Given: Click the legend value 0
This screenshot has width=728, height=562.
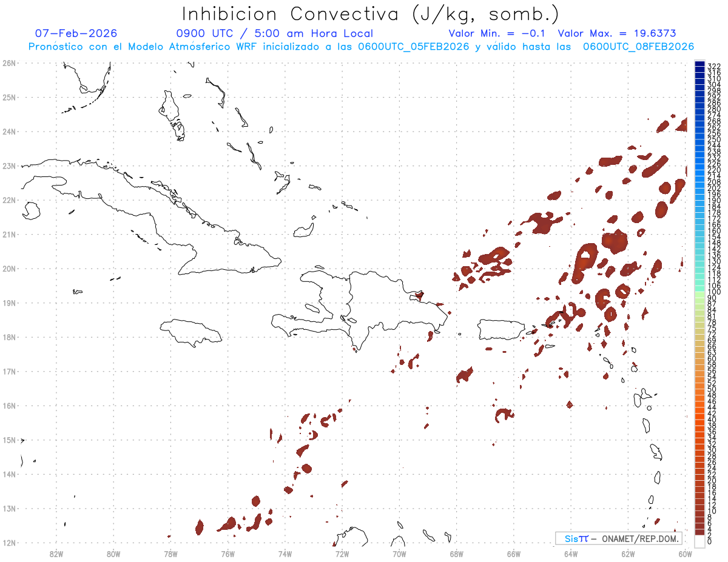Looking at the screenshot, I should pyautogui.click(x=710, y=541).
